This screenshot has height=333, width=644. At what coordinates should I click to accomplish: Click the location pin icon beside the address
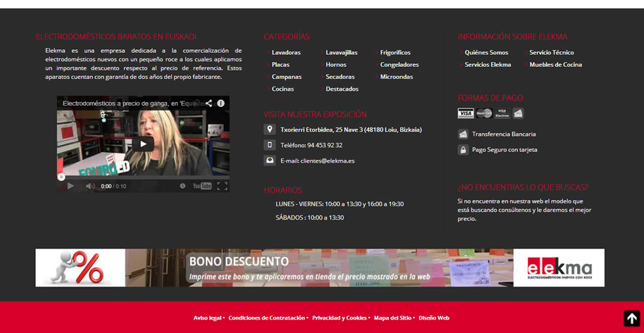pyautogui.click(x=269, y=130)
